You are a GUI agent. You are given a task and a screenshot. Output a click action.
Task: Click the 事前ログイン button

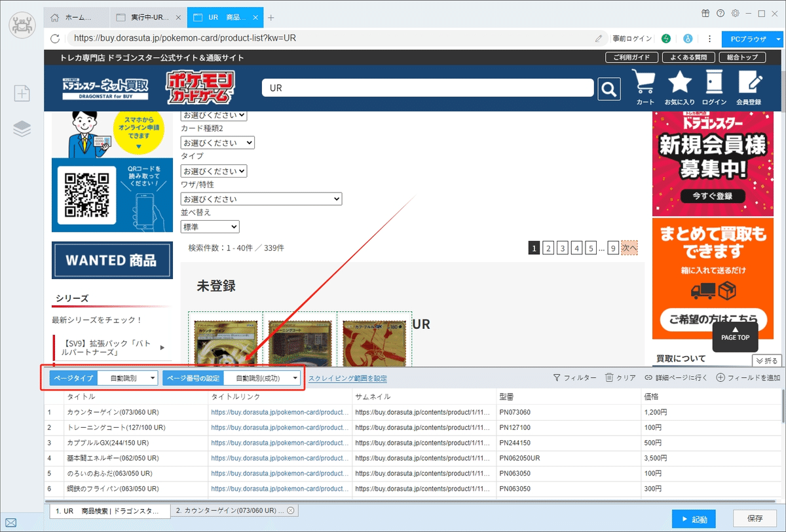(632, 39)
